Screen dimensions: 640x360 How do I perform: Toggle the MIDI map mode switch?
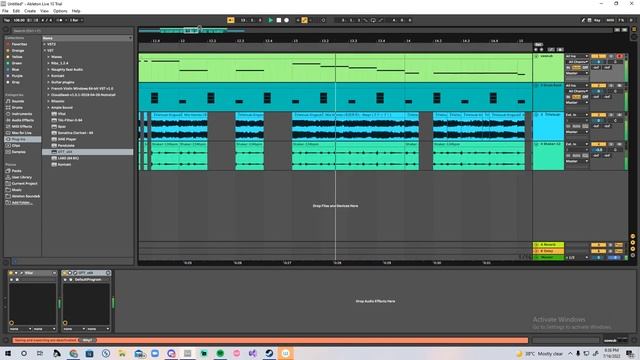[610, 20]
